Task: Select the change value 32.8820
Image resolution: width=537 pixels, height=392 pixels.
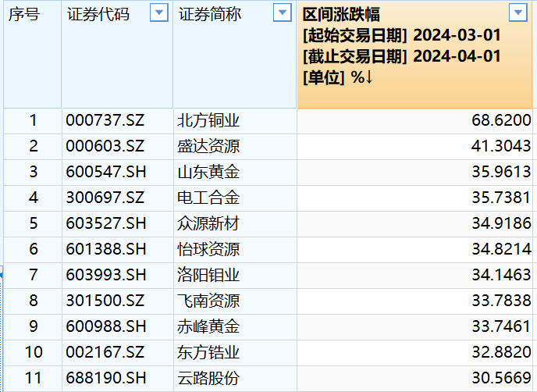Action: coord(501,352)
